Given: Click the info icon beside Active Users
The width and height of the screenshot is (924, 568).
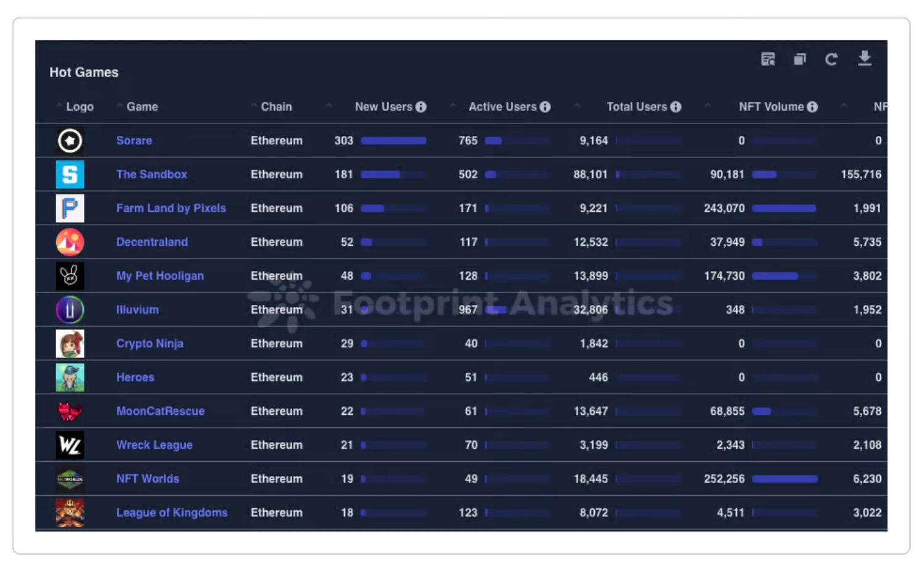Looking at the screenshot, I should (545, 107).
